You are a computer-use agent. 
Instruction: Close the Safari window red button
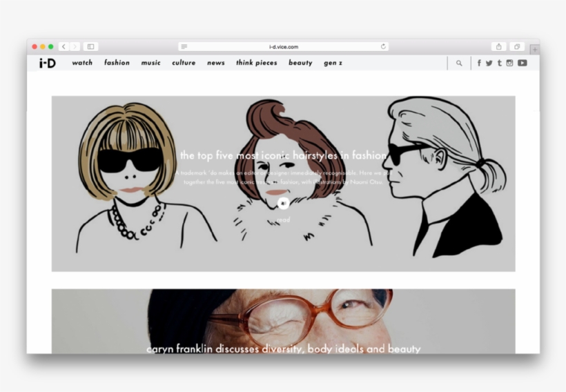(35, 46)
